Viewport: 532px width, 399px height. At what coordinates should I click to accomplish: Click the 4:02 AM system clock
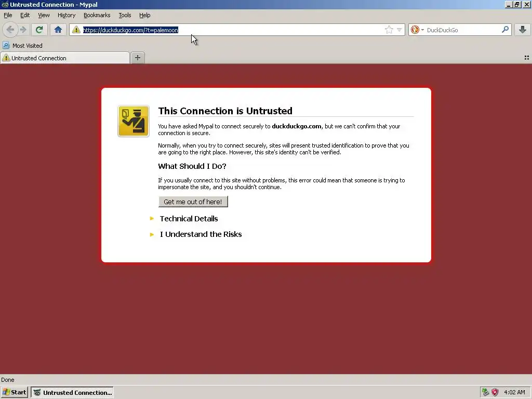[x=514, y=392]
